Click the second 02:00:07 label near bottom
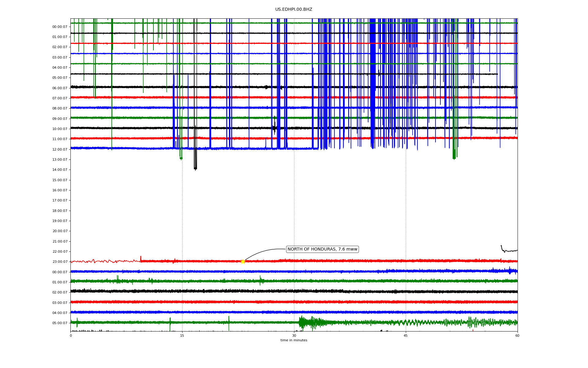Screen dimensions: 588x368 pyautogui.click(x=60, y=293)
